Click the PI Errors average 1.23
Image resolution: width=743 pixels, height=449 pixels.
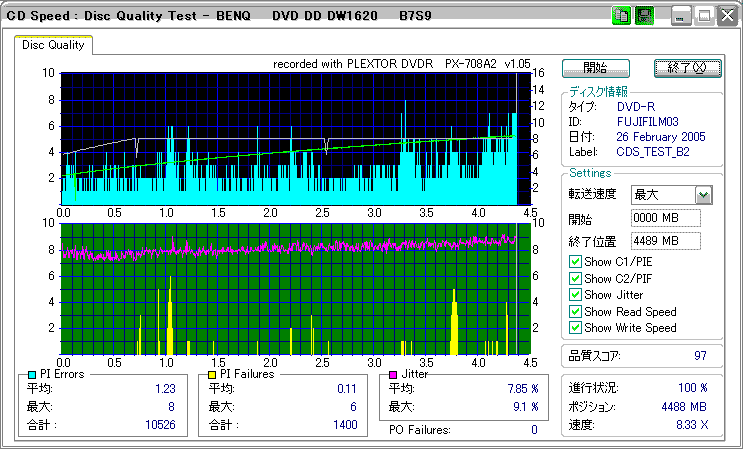coord(165,389)
